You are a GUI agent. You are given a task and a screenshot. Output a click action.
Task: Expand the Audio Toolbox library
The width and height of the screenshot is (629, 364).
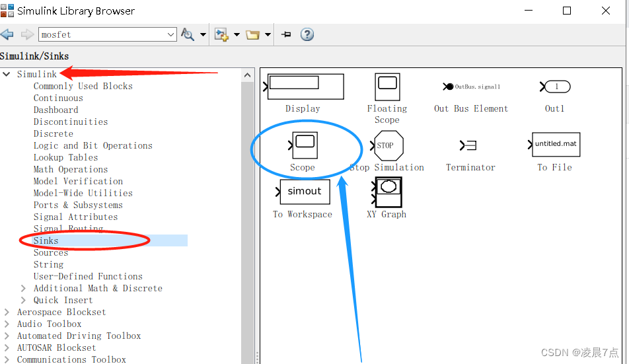pyautogui.click(x=7, y=324)
